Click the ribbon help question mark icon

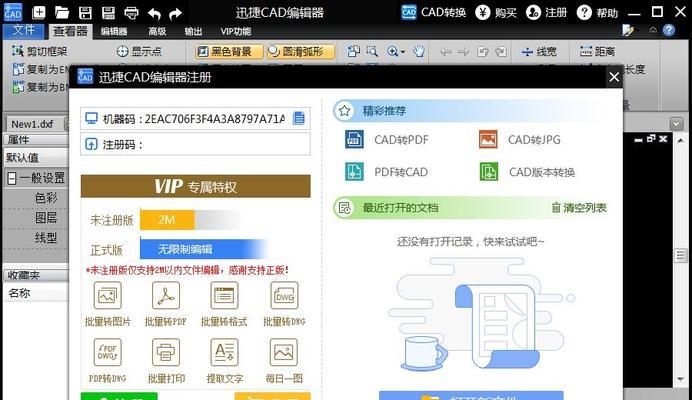point(669,30)
